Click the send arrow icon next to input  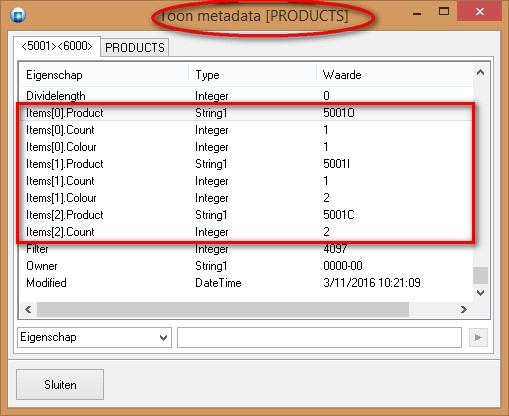478,337
